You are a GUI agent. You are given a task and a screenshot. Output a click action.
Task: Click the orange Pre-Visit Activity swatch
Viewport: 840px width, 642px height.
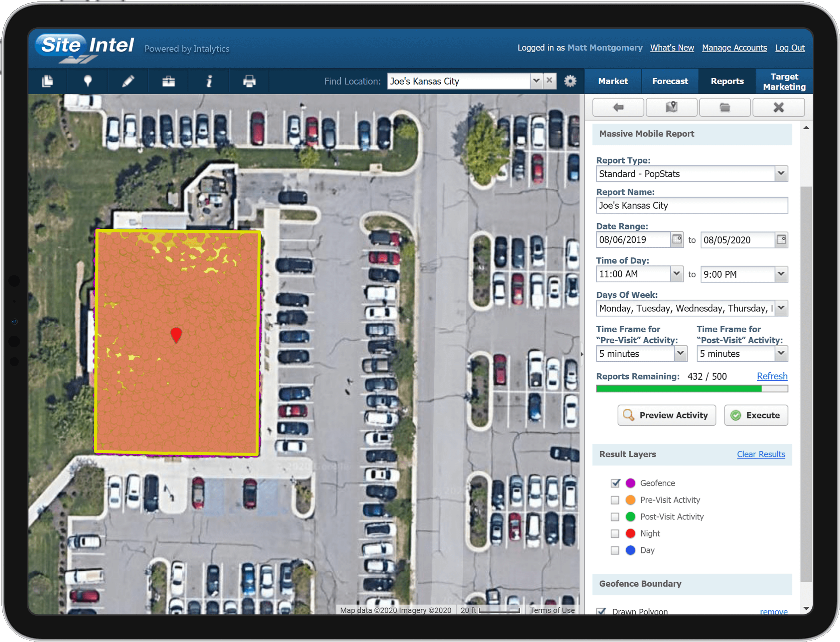click(x=631, y=500)
